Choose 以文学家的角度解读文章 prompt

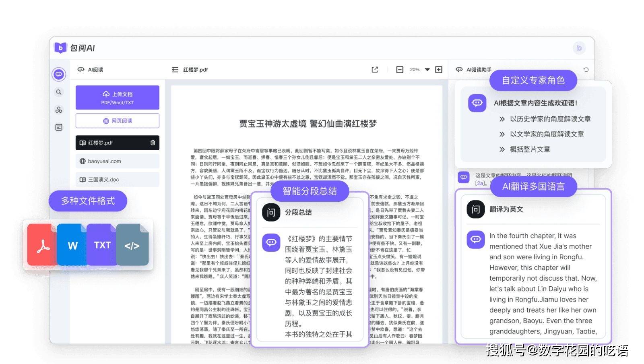pyautogui.click(x=547, y=134)
